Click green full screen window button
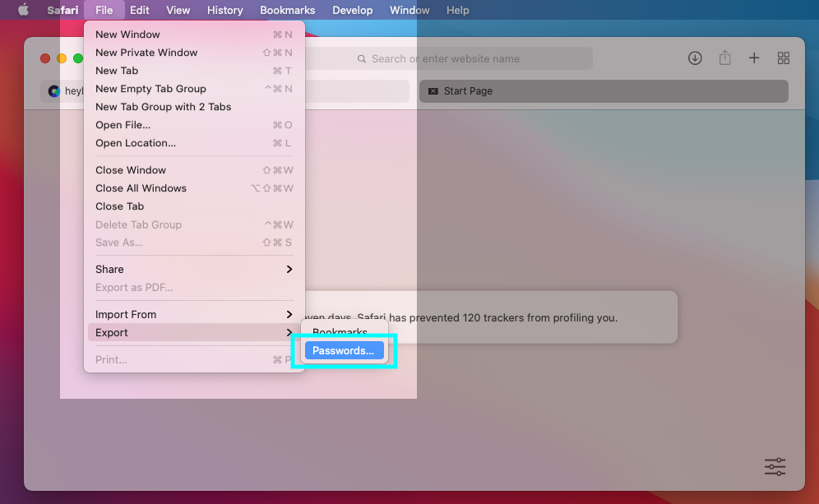The image size is (819, 504). click(x=78, y=58)
